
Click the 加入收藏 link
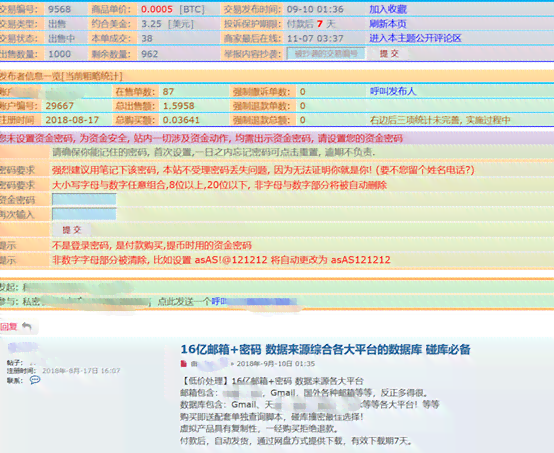[388, 9]
